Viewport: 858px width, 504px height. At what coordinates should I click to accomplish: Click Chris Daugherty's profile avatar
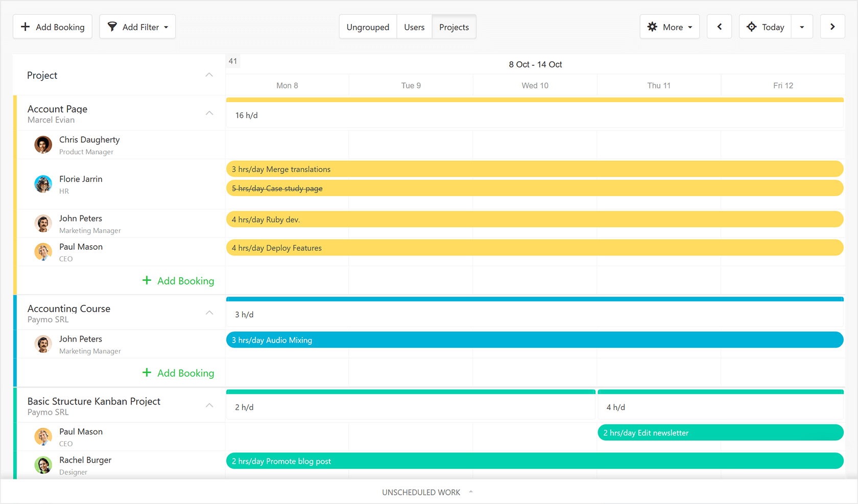43,145
